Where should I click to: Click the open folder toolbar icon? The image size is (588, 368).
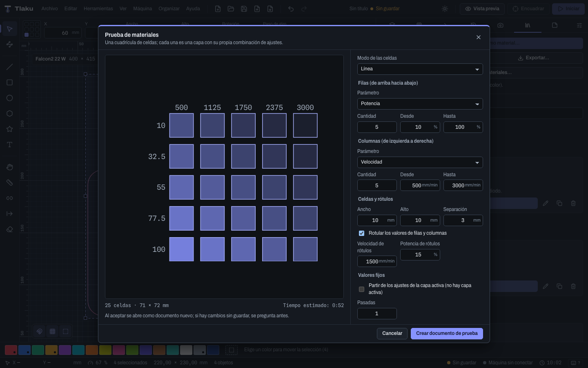[231, 9]
